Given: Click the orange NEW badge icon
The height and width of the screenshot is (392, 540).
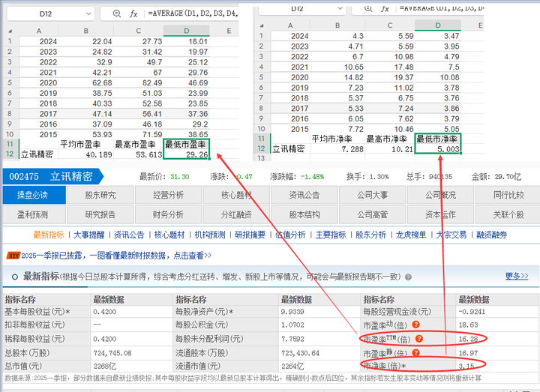Looking at the screenshot, I should (13, 256).
